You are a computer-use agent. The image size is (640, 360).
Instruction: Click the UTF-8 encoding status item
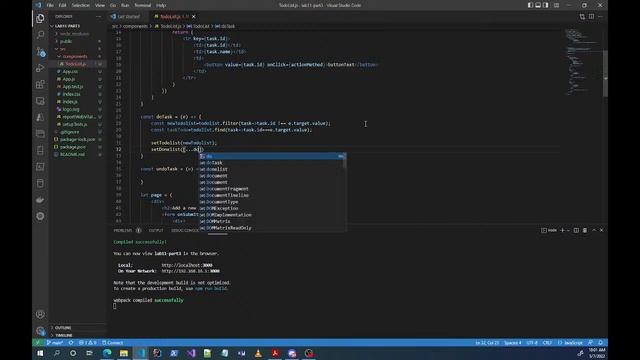(x=532, y=343)
